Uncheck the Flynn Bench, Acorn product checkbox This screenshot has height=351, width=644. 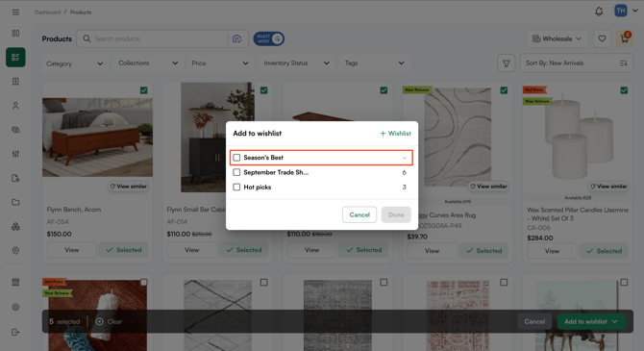click(144, 90)
